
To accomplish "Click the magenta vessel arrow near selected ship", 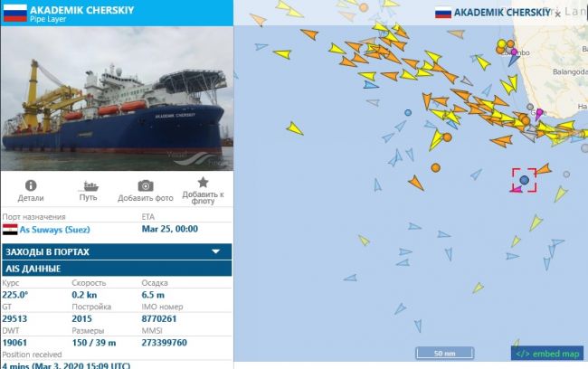I will (x=517, y=189).
